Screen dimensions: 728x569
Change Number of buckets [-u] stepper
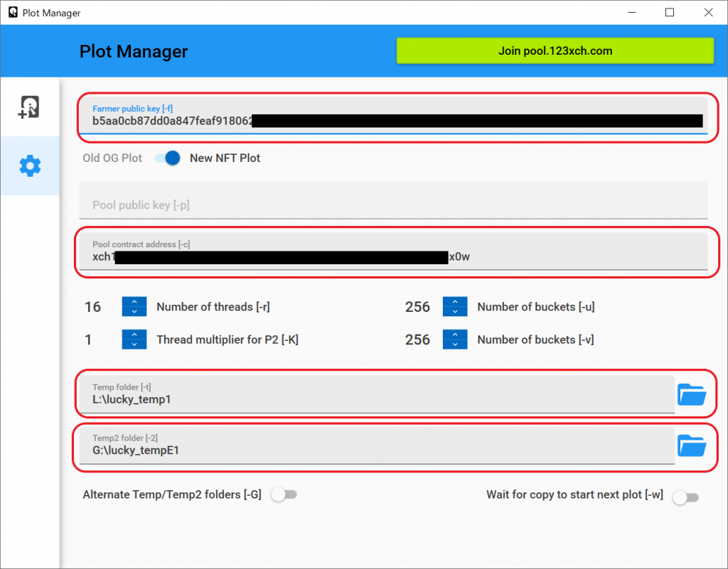(x=454, y=307)
